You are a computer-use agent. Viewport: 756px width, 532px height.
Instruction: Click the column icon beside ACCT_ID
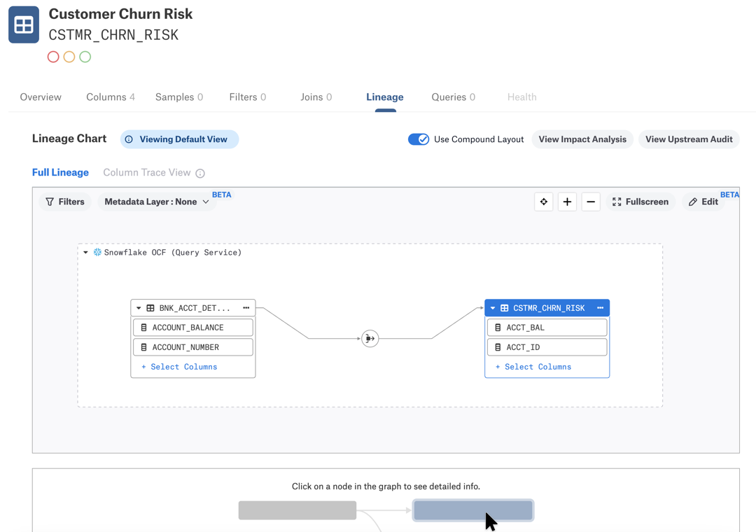498,347
